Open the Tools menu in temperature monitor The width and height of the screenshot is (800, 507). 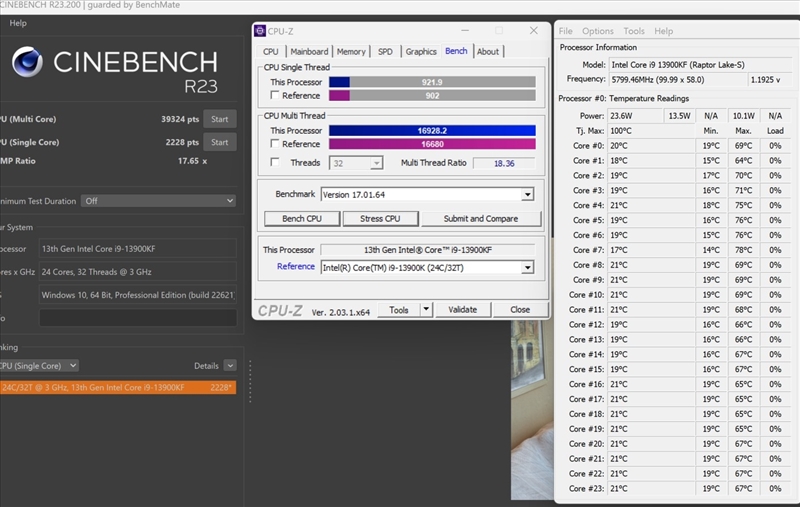click(x=634, y=31)
